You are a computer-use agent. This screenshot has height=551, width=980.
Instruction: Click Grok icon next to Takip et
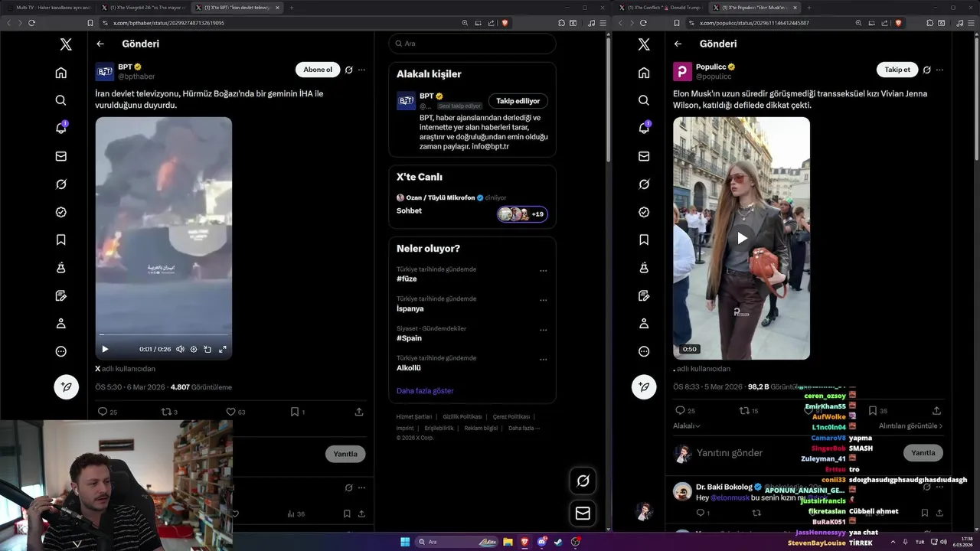[927, 70]
